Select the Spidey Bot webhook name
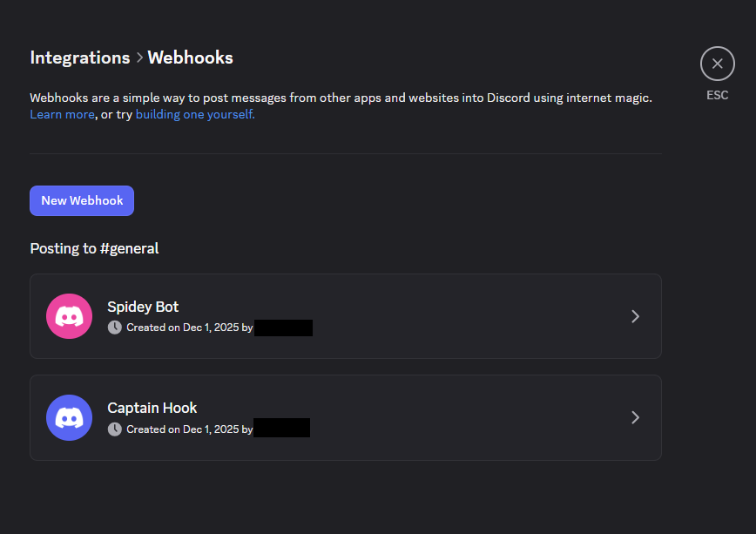 [143, 307]
